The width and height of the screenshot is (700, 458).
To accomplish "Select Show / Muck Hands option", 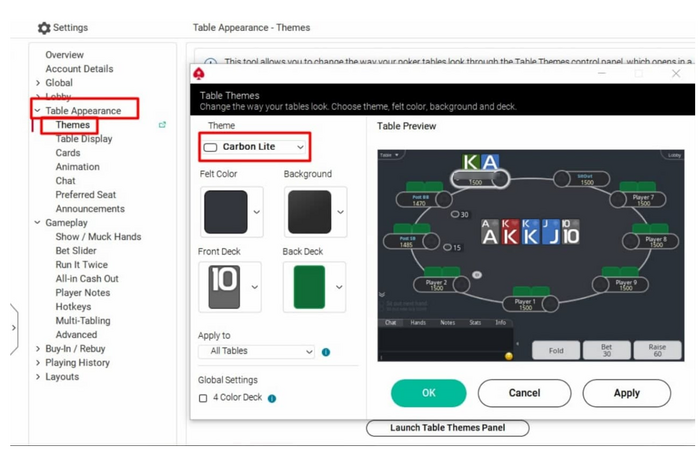I will coord(98,237).
